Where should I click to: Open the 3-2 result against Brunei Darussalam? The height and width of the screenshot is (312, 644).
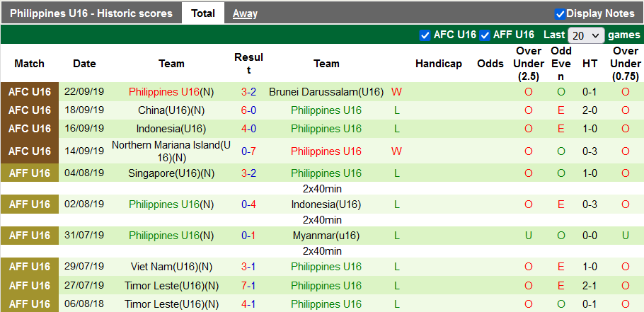248,92
